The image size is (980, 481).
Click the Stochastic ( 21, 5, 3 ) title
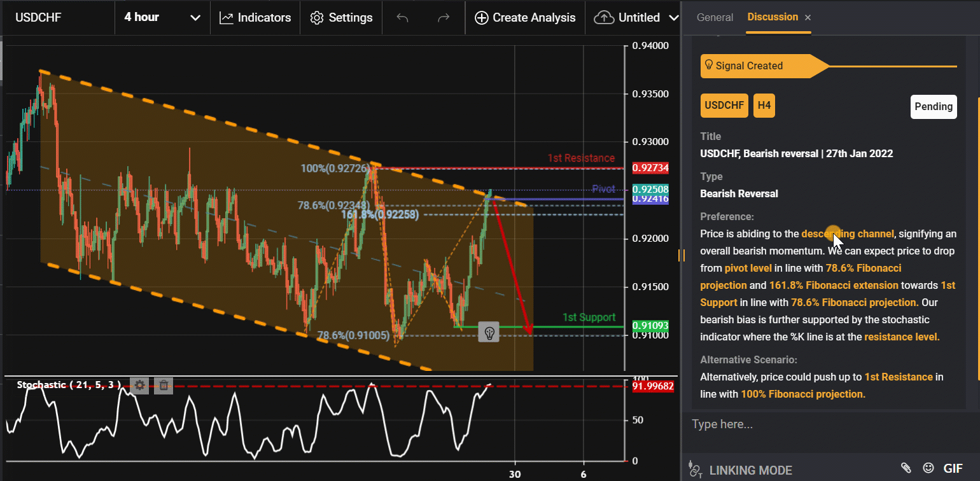69,384
